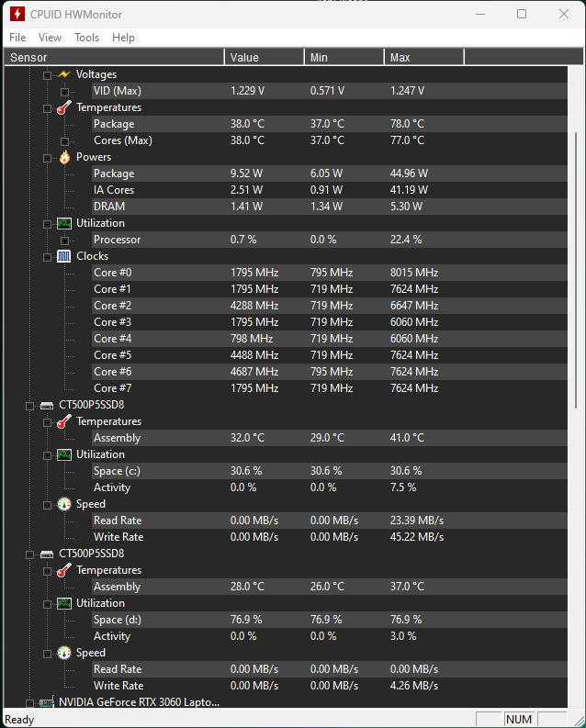Click the first CT500P5SSD8 drive icon
Screen dimensions: 586x728
pyautogui.click(x=47, y=406)
